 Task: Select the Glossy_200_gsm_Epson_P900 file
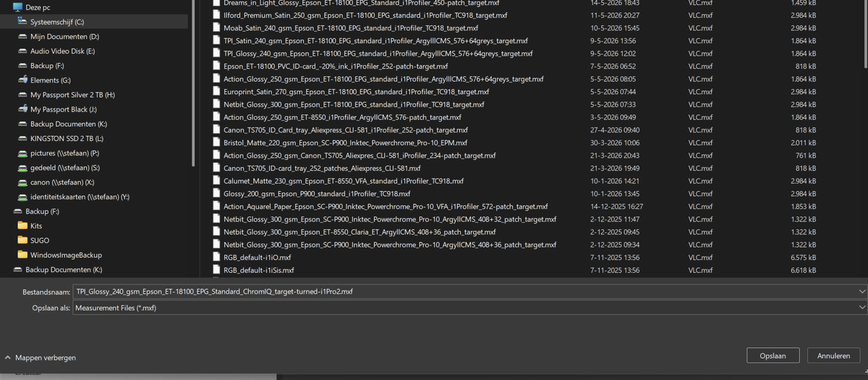[x=317, y=194]
